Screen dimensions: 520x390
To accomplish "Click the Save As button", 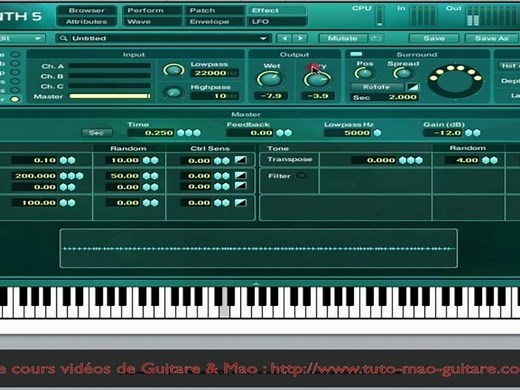I will [492, 38].
